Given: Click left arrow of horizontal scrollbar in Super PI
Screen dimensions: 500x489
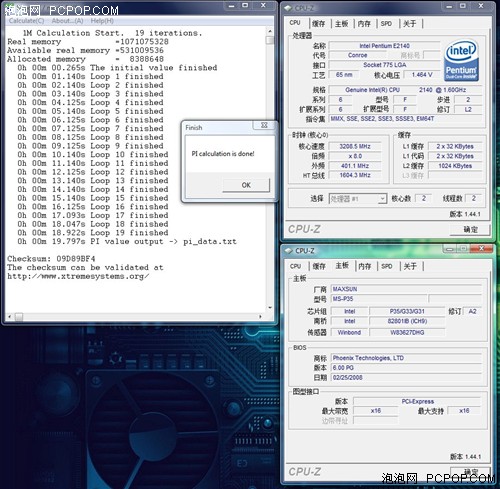Looking at the screenshot, I should (9, 316).
